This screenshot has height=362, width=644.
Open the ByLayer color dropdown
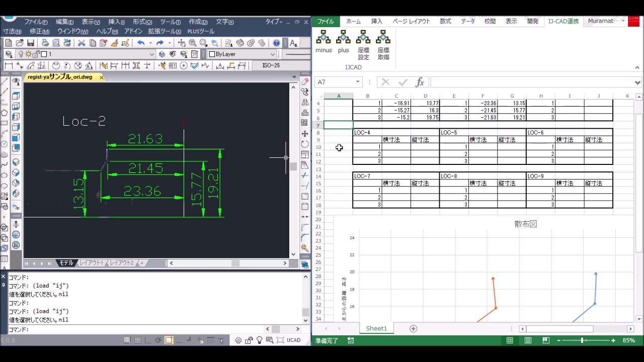(x=273, y=54)
